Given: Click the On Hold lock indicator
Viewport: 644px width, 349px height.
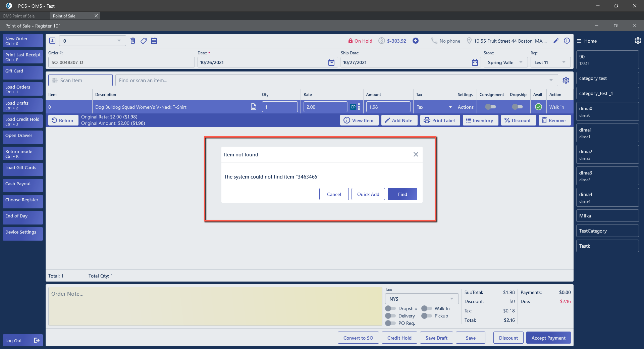Looking at the screenshot, I should point(360,41).
